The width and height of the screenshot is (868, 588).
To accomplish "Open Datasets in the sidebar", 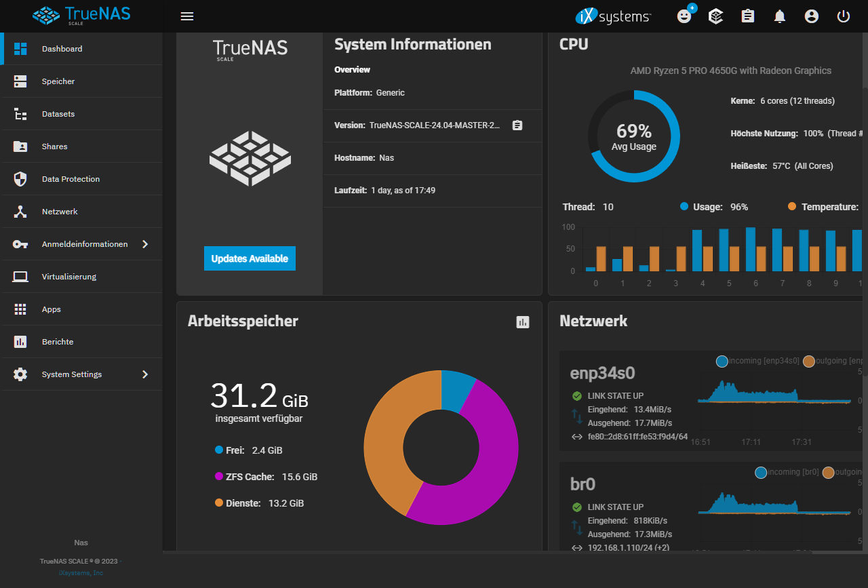I will tap(81, 114).
